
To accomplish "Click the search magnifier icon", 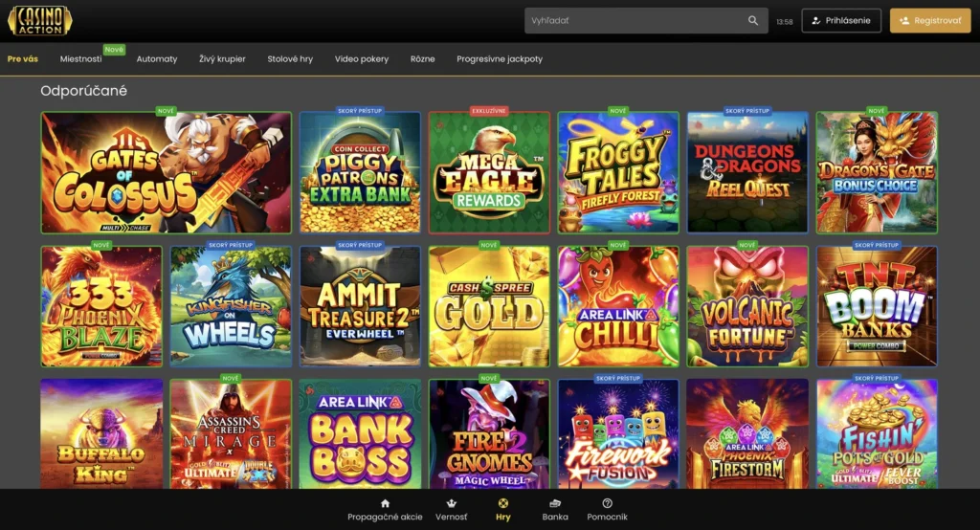I will coord(753,21).
